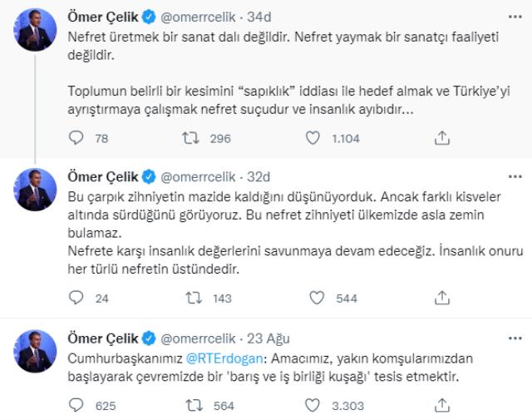This screenshot has height=420, width=532.
Task: Retweet the first tweet with 296 retweets
Action: click(190, 138)
